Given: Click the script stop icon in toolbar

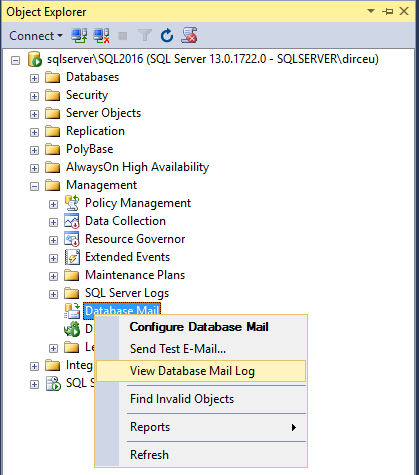Looking at the screenshot, I should 189,35.
